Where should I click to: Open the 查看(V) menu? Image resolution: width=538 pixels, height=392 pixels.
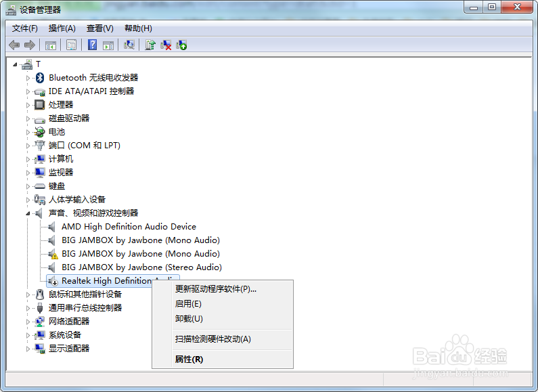tap(100, 28)
